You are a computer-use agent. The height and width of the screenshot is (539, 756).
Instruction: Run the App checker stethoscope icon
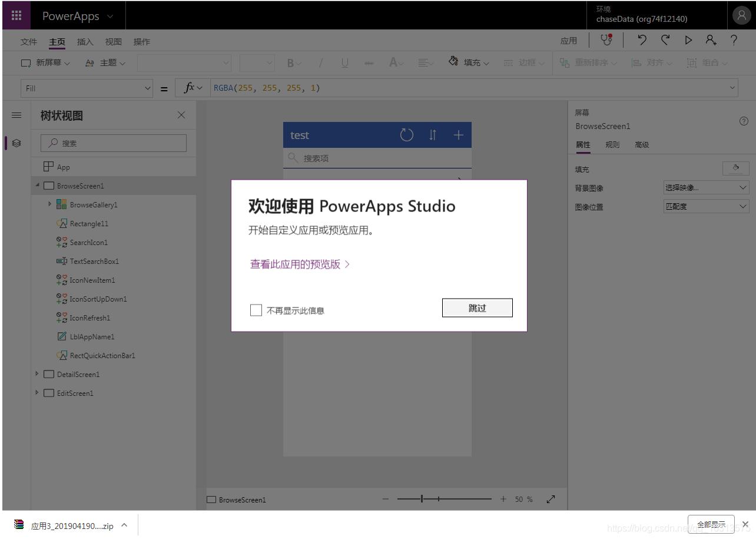[606, 40]
